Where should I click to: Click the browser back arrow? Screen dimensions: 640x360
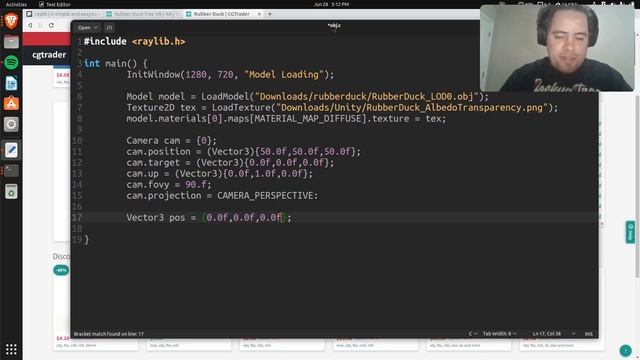click(x=30, y=25)
